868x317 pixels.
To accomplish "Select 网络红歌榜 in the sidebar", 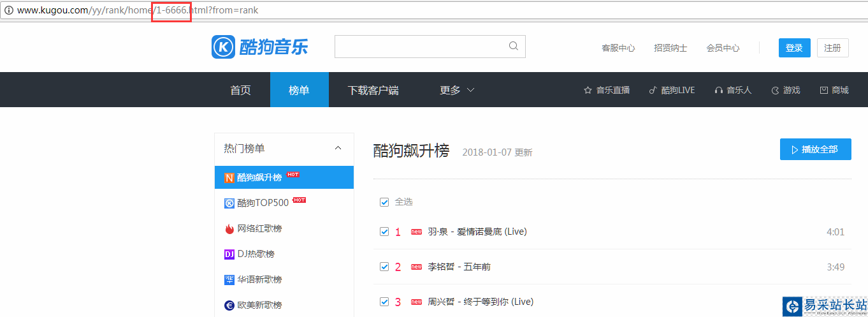I will tap(284, 228).
